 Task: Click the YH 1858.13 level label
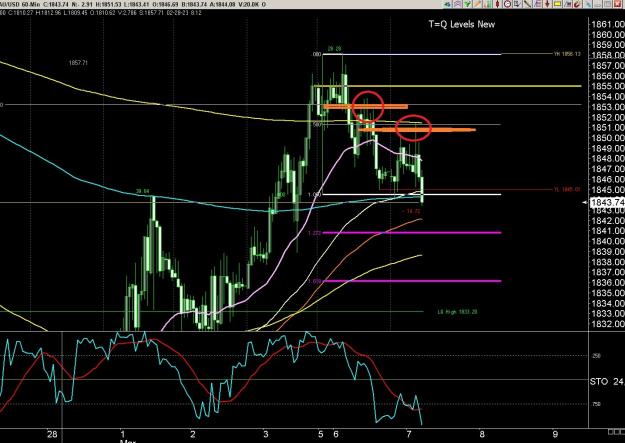(566, 54)
